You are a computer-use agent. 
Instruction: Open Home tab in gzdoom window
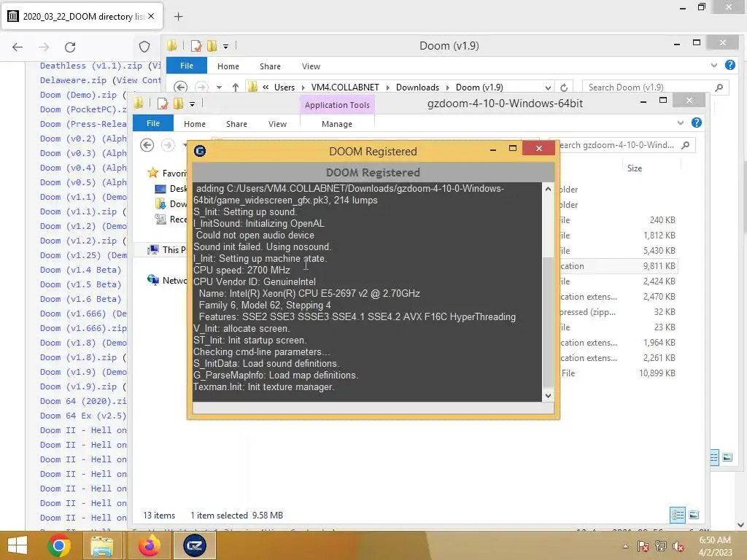coord(195,124)
